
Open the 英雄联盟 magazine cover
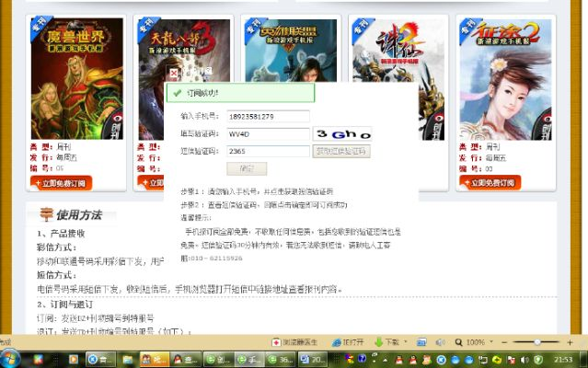pyautogui.click(x=291, y=50)
